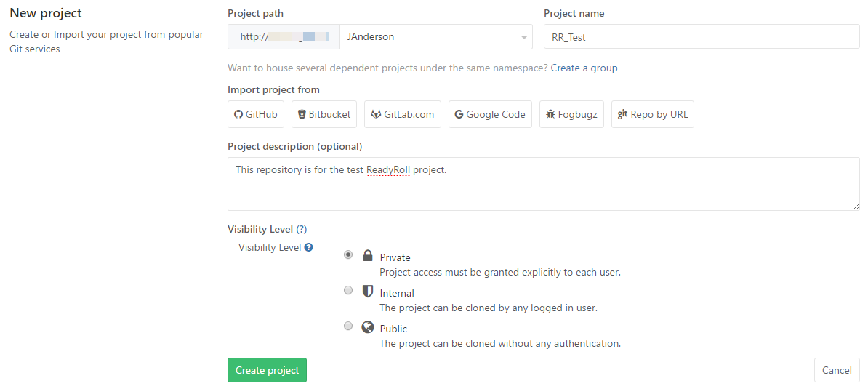Click the Public globe icon
The height and width of the screenshot is (389, 868).
coord(368,327)
